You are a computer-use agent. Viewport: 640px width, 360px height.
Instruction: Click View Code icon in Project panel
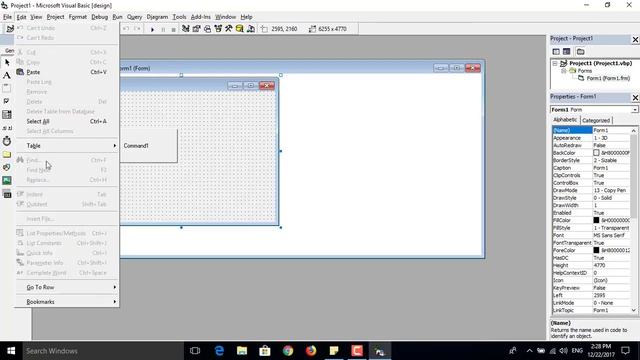pyautogui.click(x=556, y=51)
